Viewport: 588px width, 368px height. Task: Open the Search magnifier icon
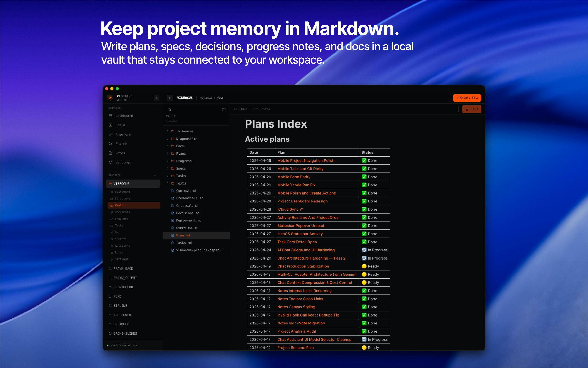pos(110,144)
